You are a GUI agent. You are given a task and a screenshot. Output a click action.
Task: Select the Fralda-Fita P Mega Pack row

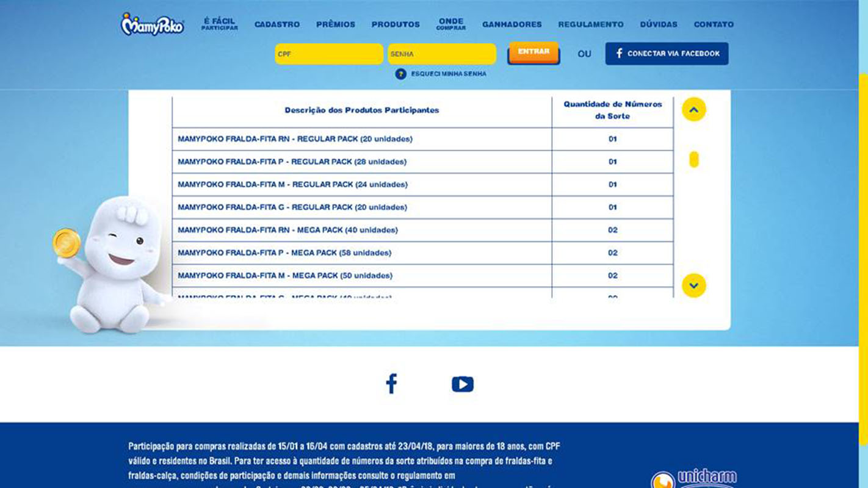pyautogui.click(x=423, y=253)
